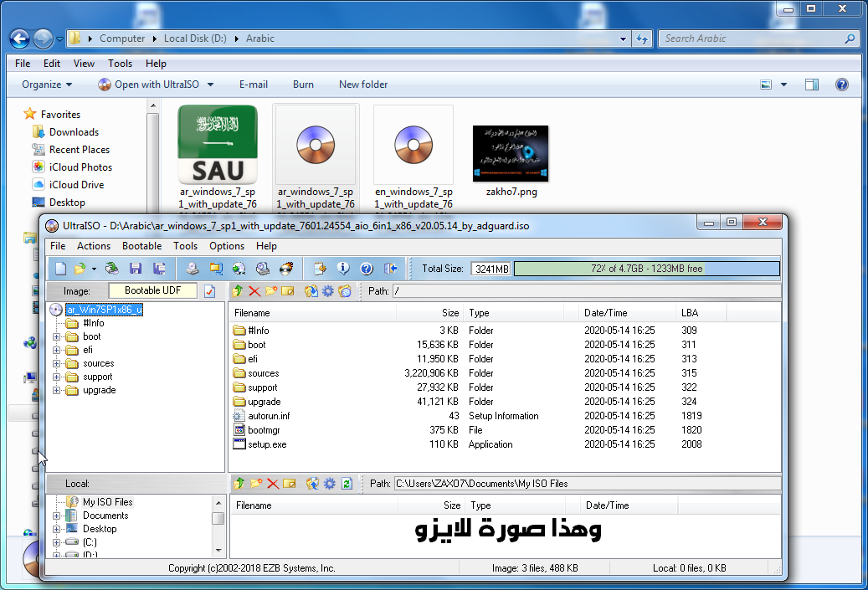Click the Open file icon in UltraISO toolbar

80,269
